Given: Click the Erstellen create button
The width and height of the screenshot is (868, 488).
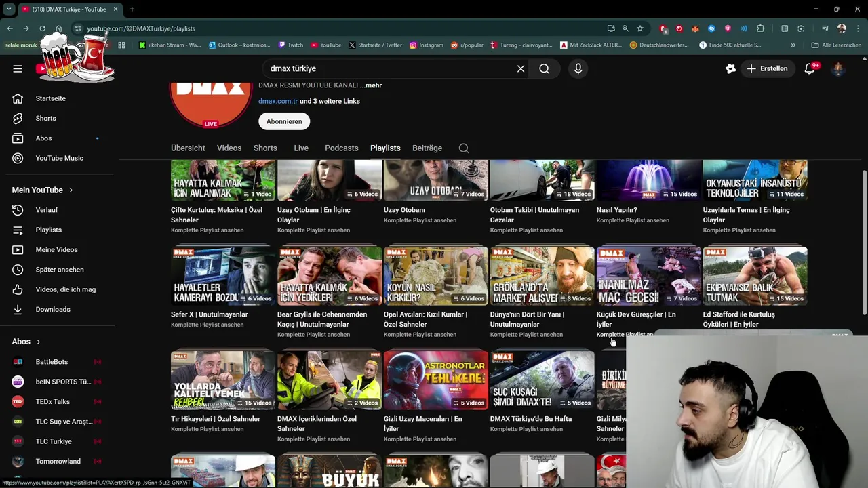Looking at the screenshot, I should click(767, 68).
